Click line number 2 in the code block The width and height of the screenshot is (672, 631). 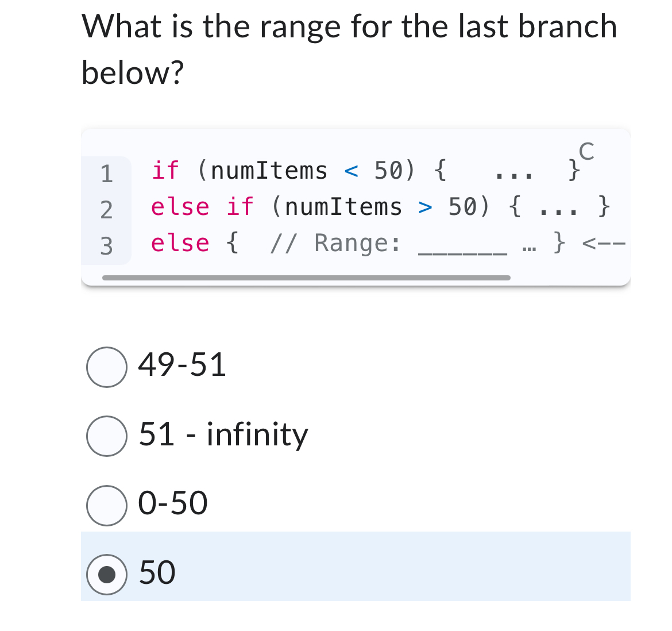point(106,207)
